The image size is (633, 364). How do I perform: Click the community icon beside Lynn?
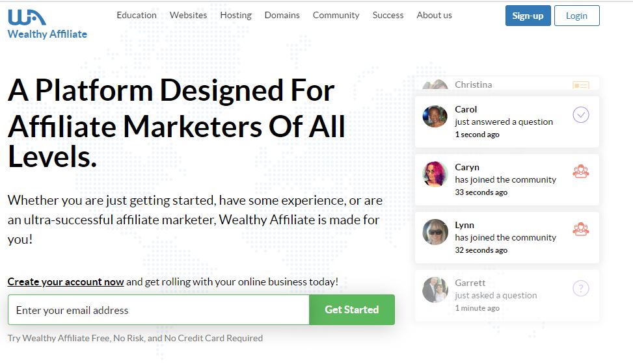pyautogui.click(x=580, y=229)
